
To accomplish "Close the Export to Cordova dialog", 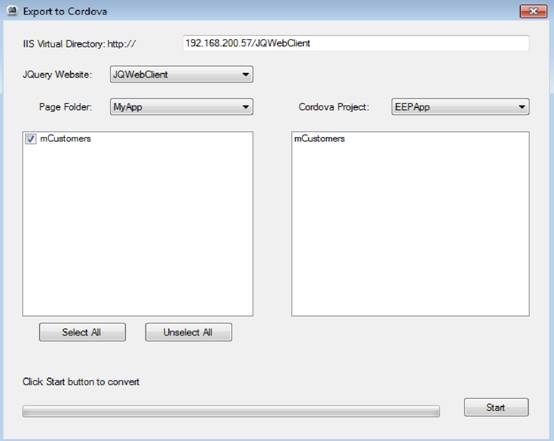I will 533,11.
